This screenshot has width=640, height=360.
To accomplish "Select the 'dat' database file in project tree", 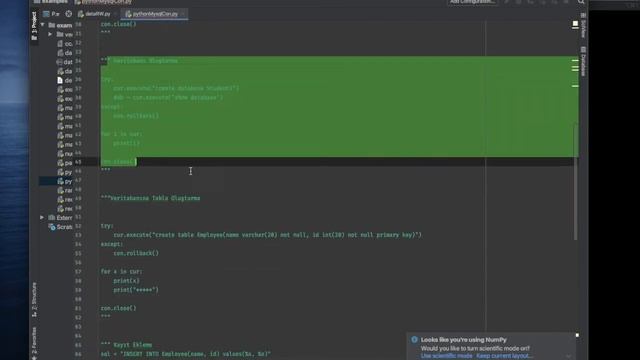I will [x=64, y=62].
